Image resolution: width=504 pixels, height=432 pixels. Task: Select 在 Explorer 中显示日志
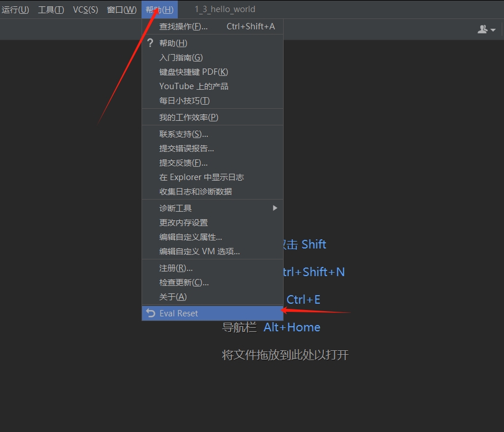[201, 177]
